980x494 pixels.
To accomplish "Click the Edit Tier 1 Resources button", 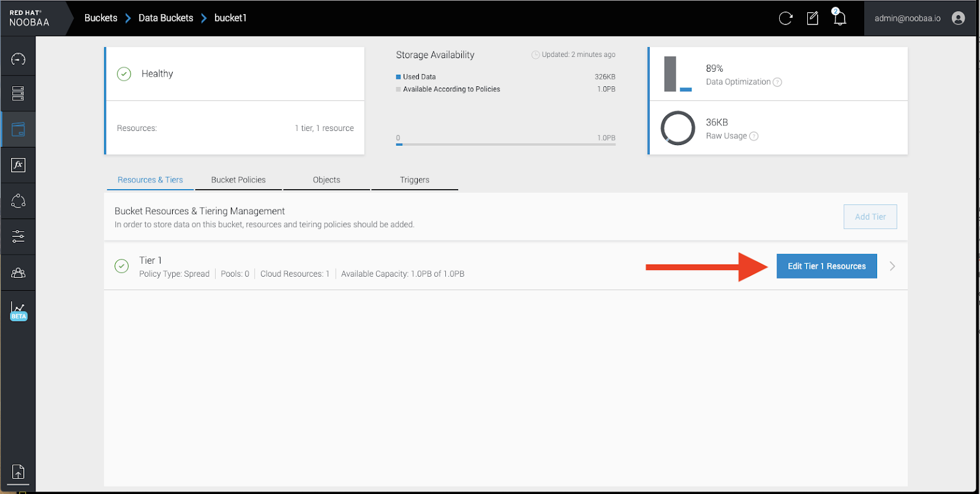I will coord(826,266).
